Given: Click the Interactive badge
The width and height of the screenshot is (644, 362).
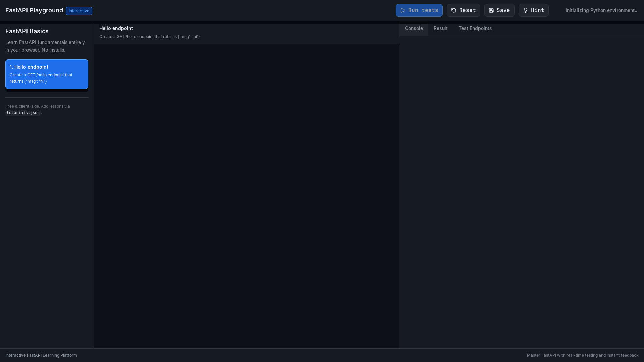Looking at the screenshot, I should coord(79,11).
